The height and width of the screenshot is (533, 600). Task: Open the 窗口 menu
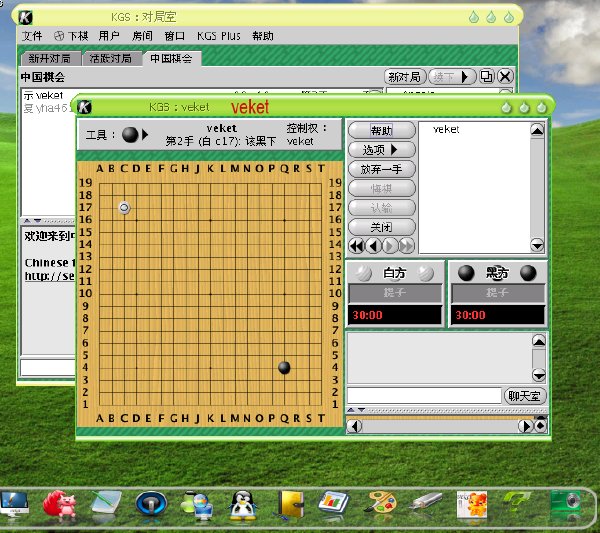coord(174,36)
